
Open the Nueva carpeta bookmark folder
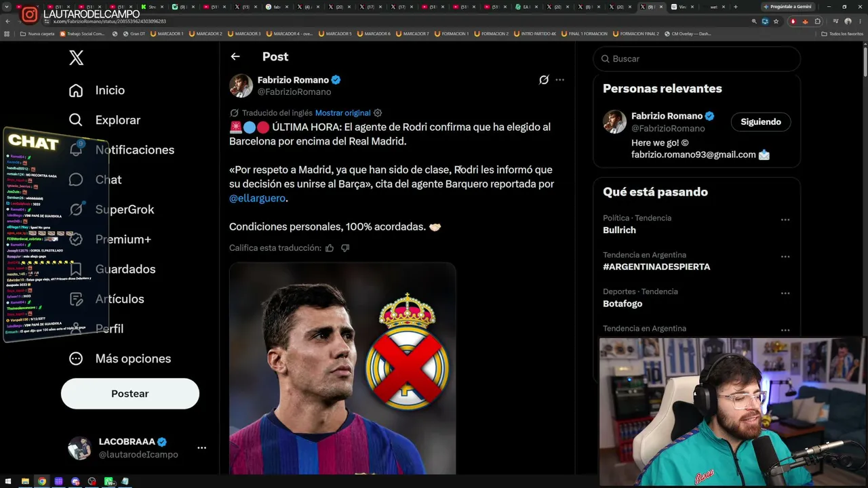[37, 34]
